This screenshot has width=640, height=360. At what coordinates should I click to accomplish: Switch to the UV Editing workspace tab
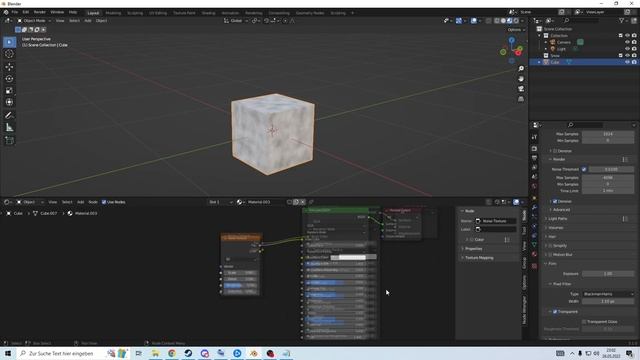[x=158, y=13]
